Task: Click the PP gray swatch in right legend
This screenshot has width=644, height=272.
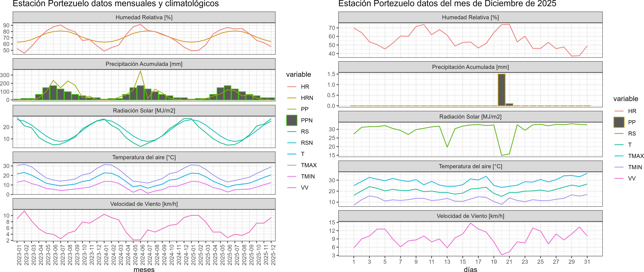Action: (619, 122)
